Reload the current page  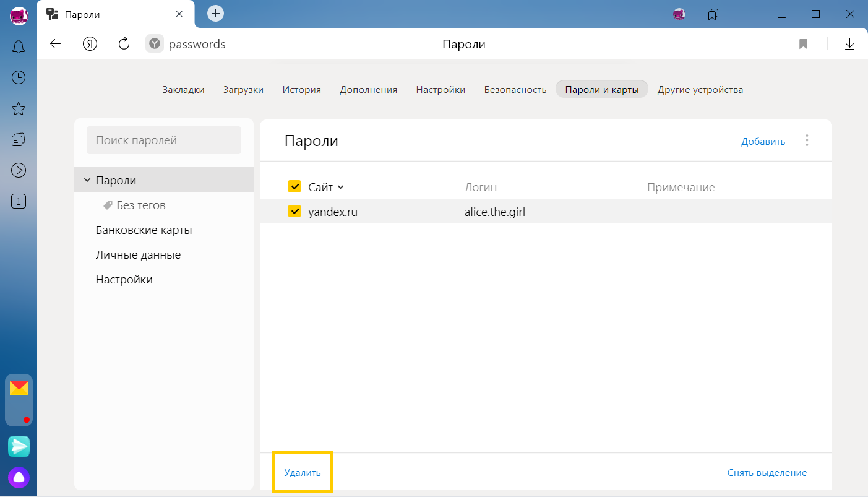point(124,43)
